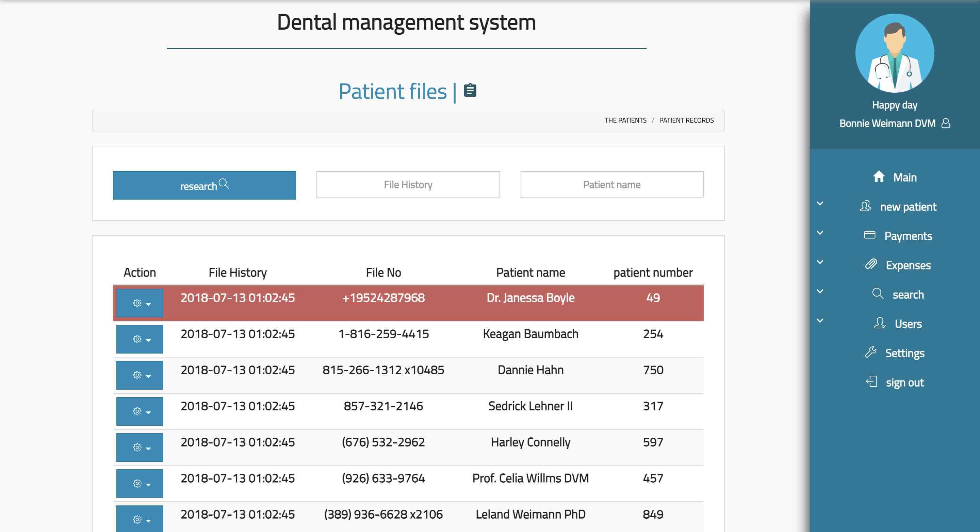Image resolution: width=980 pixels, height=532 pixels.
Task: Click file number (676) 532-2962
Action: pos(383,442)
